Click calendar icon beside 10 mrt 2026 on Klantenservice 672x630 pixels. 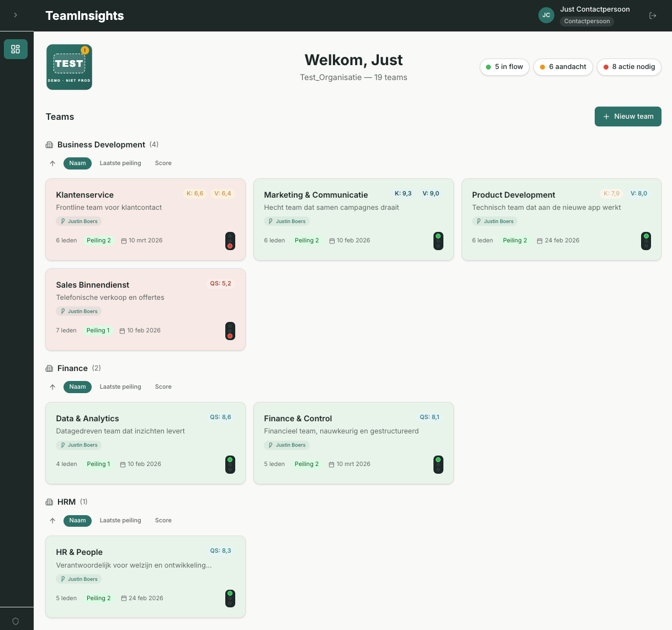124,241
